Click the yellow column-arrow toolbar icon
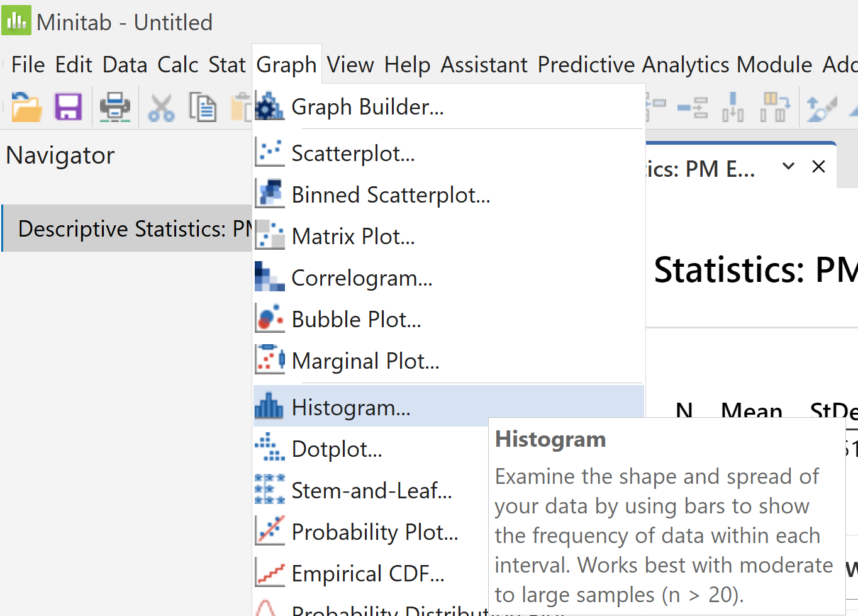The height and width of the screenshot is (616, 858). (775, 107)
